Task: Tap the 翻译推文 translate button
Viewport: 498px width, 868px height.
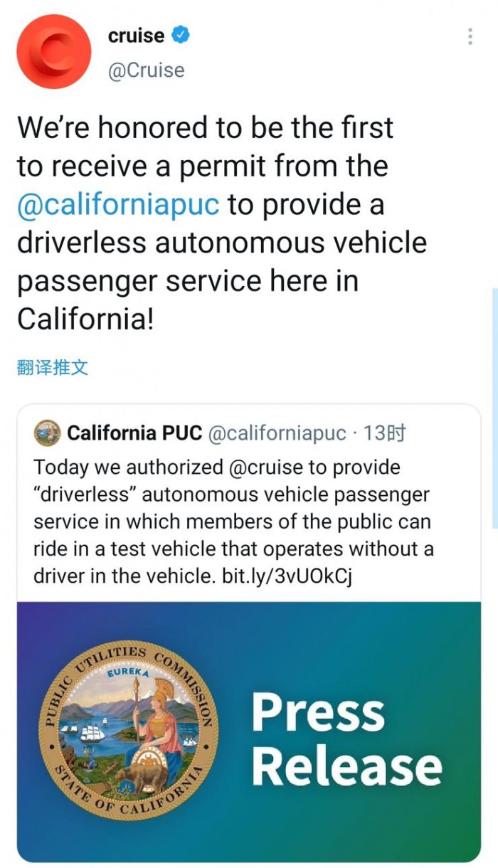Action: point(52,367)
